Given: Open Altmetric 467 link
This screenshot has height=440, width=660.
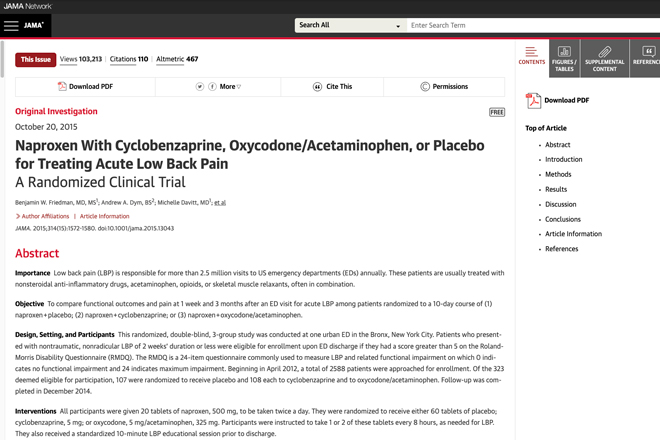Looking at the screenshot, I should point(177,59).
